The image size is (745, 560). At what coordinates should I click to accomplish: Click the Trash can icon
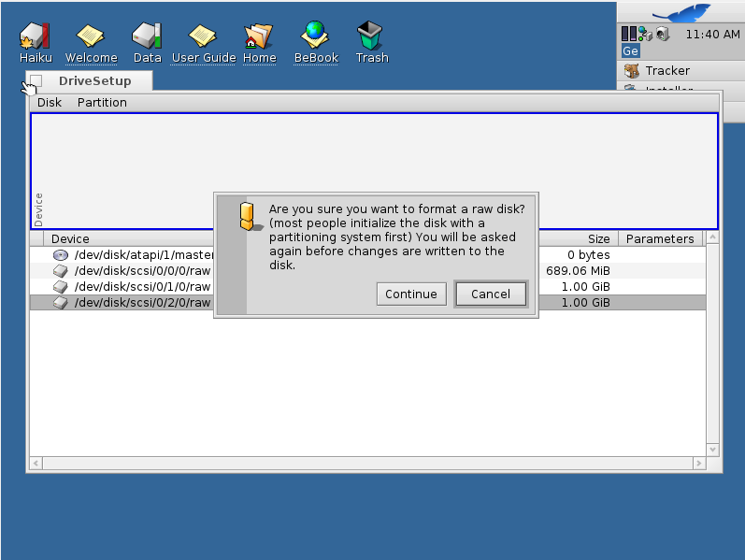tap(371, 36)
